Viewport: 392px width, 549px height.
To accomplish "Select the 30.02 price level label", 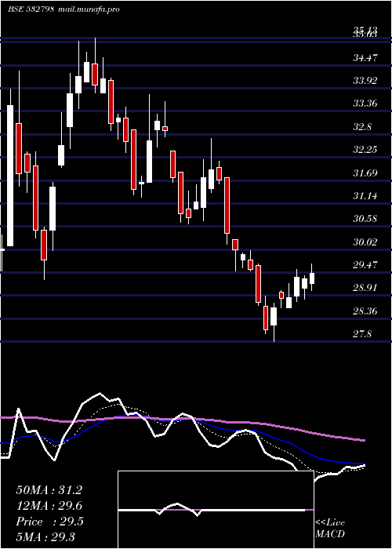I will tap(365, 242).
